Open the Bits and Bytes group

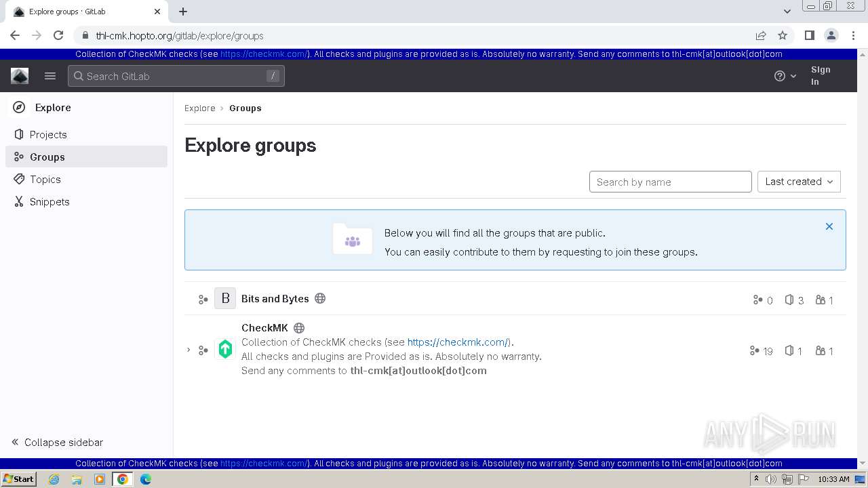click(x=275, y=298)
